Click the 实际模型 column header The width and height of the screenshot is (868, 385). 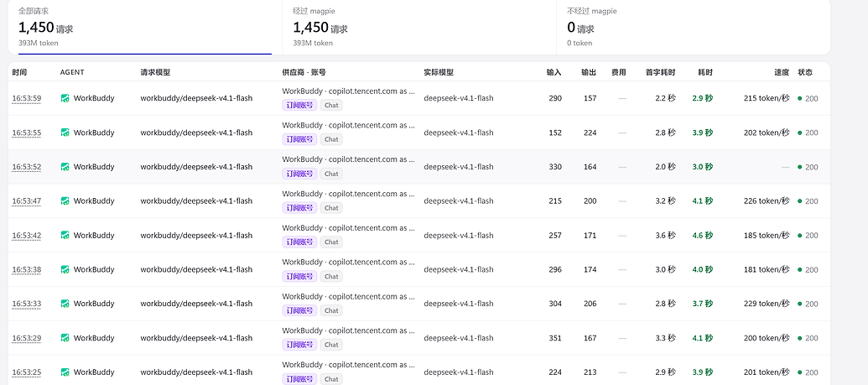click(x=439, y=73)
